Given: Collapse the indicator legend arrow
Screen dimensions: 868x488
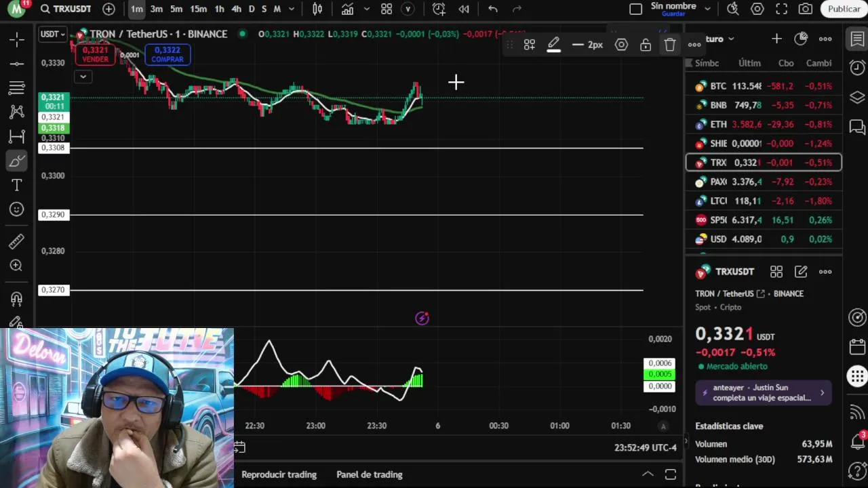Looking at the screenshot, I should coord(83,77).
